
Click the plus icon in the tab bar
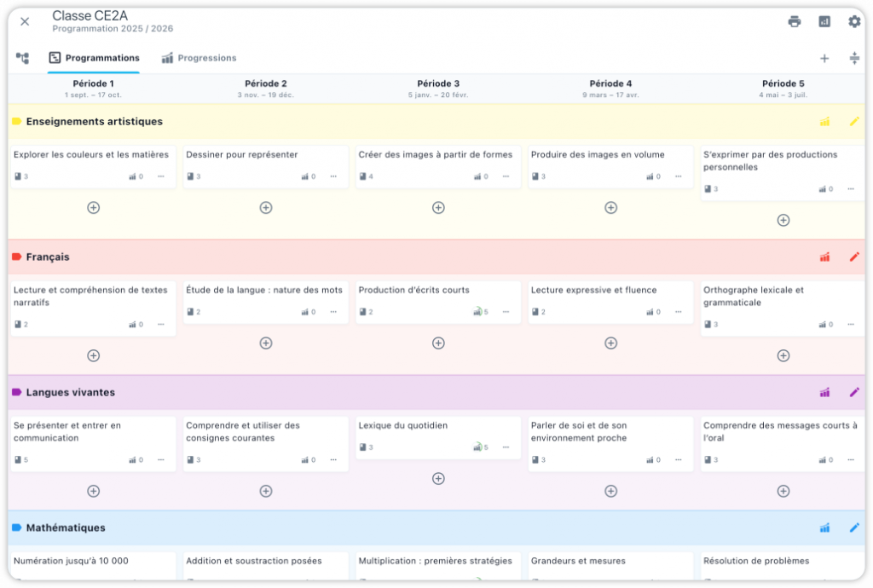tap(824, 59)
